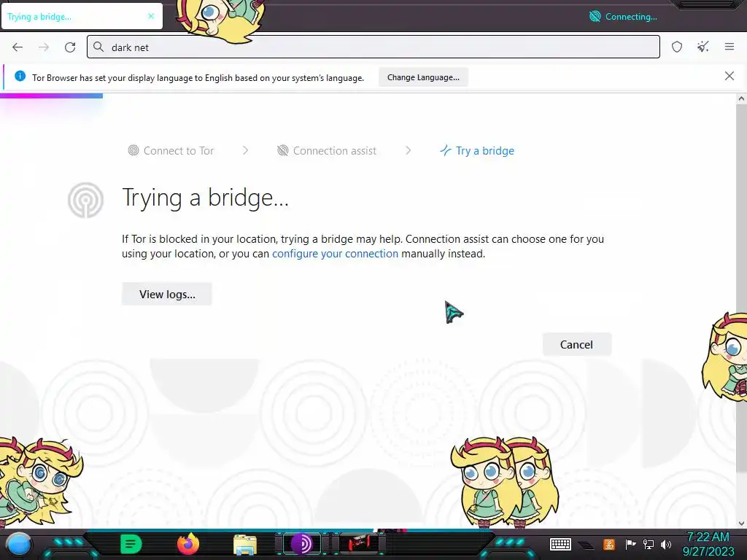Click the connection progress bar
Screen dimensions: 747x560
(52, 96)
